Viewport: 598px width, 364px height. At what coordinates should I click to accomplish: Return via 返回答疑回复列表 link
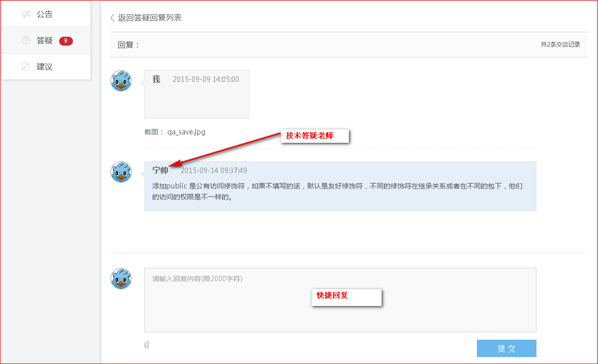pos(149,18)
